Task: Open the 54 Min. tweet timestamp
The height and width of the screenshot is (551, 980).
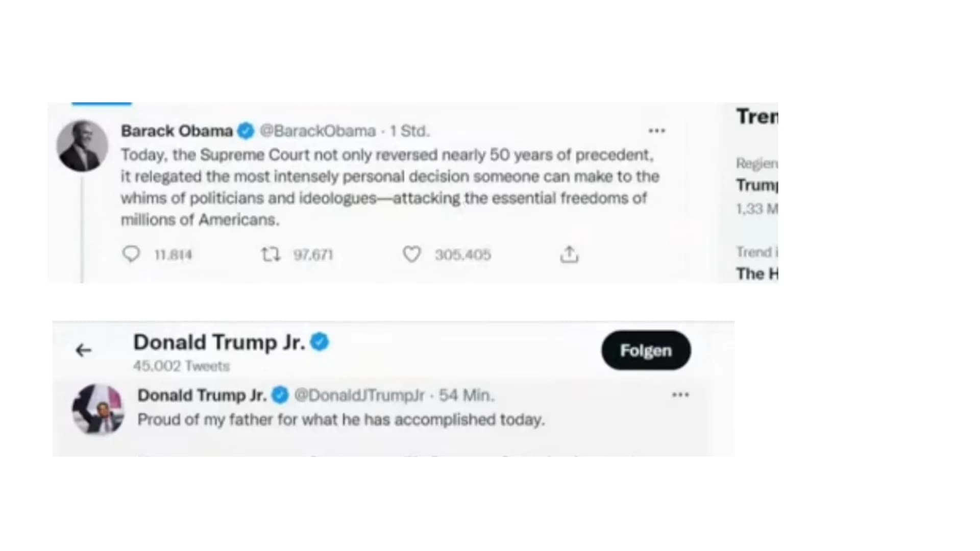Action: [x=467, y=395]
